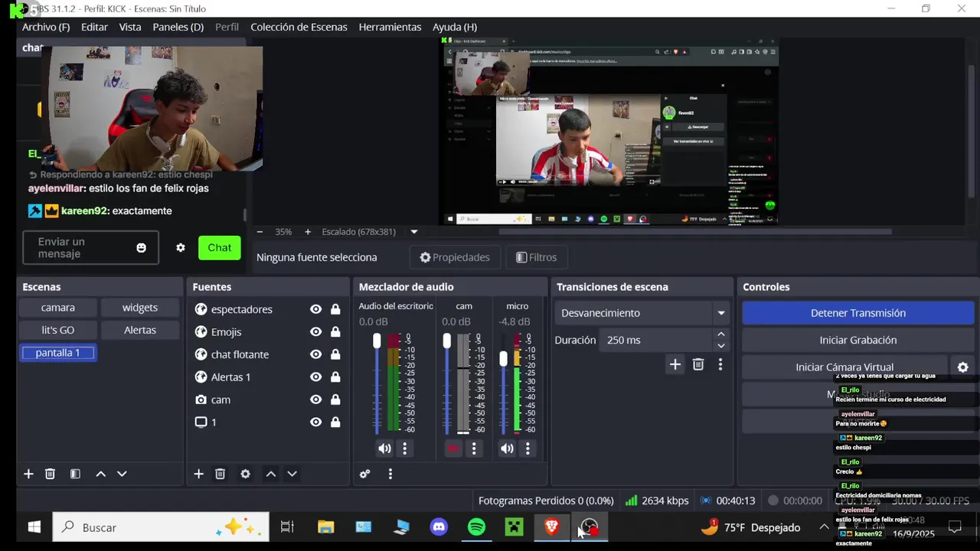Unmute the cam audio channel
The width and height of the screenshot is (980, 551).
point(454,448)
